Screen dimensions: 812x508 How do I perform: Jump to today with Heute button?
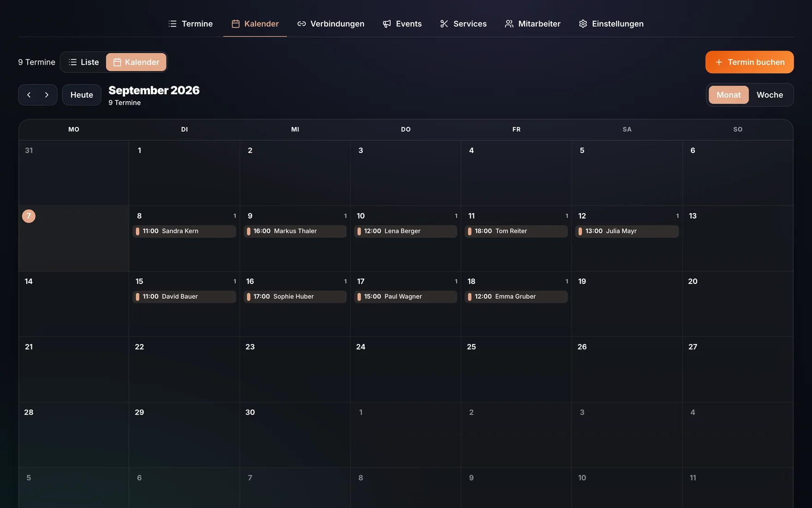pyautogui.click(x=82, y=95)
